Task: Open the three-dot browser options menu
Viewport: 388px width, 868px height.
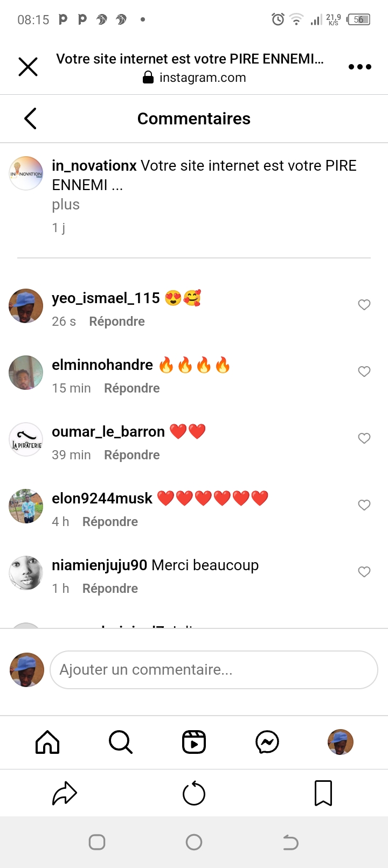Action: [x=360, y=67]
